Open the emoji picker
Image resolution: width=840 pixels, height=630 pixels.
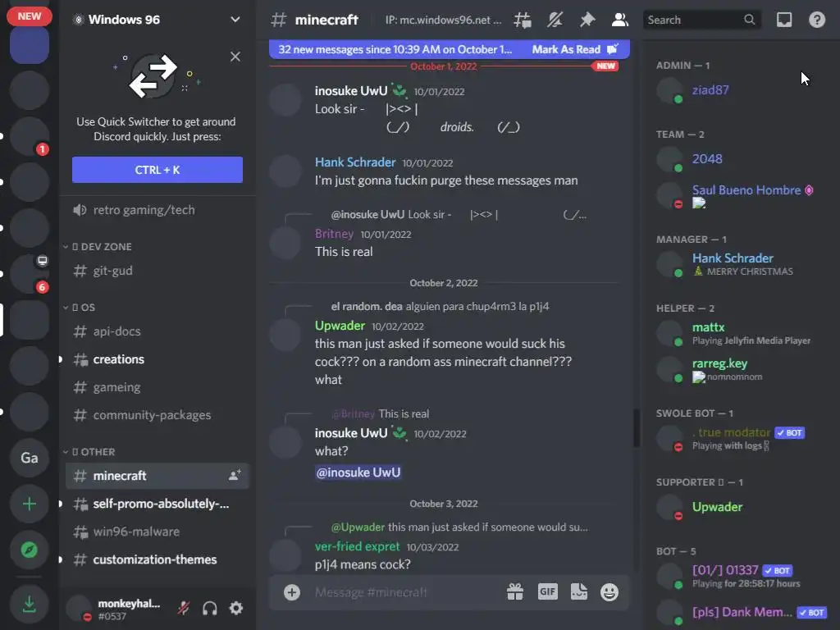[x=609, y=592]
